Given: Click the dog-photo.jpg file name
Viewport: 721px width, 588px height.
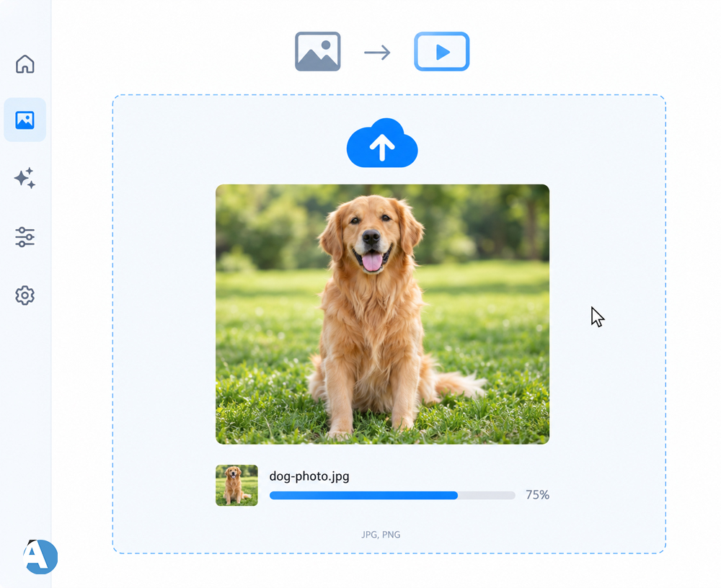Looking at the screenshot, I should [x=309, y=476].
